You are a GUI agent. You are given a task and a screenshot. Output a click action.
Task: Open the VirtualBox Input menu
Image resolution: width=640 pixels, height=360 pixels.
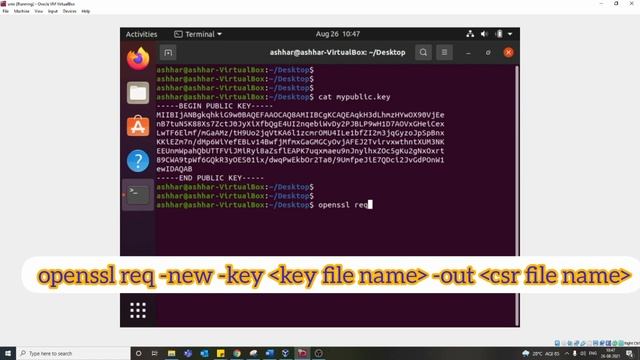tap(53, 11)
